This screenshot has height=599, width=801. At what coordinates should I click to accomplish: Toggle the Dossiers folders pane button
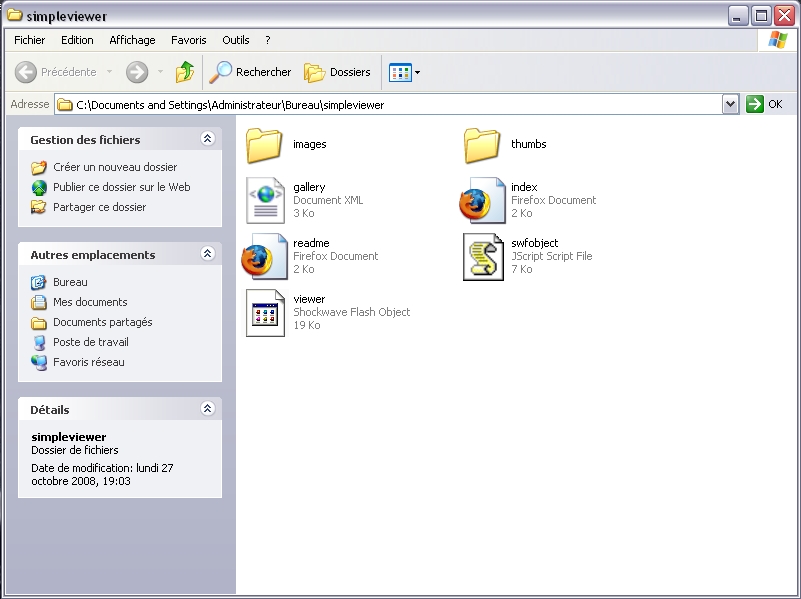pyautogui.click(x=338, y=72)
